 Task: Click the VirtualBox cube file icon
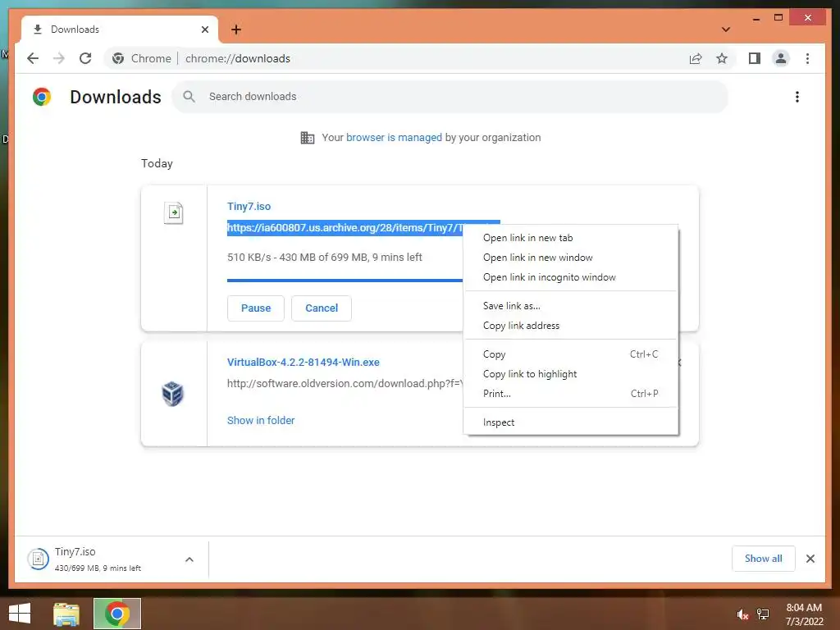point(172,394)
